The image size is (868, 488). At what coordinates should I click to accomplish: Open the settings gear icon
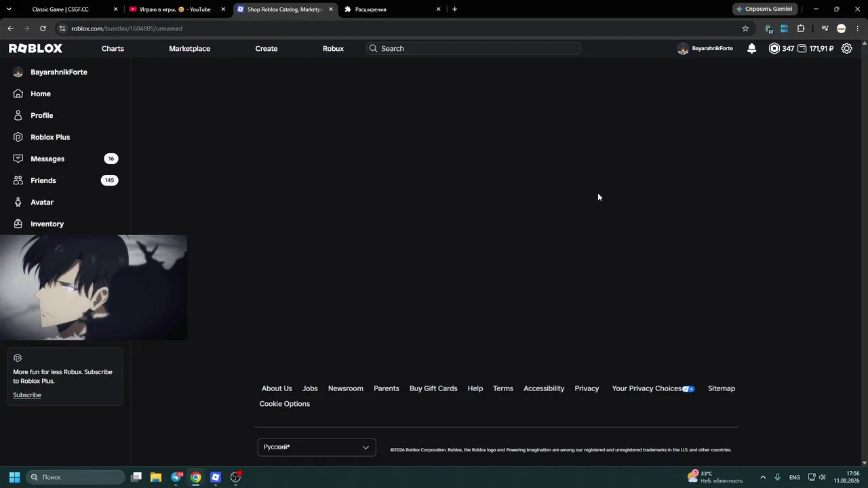pyautogui.click(x=846, y=48)
